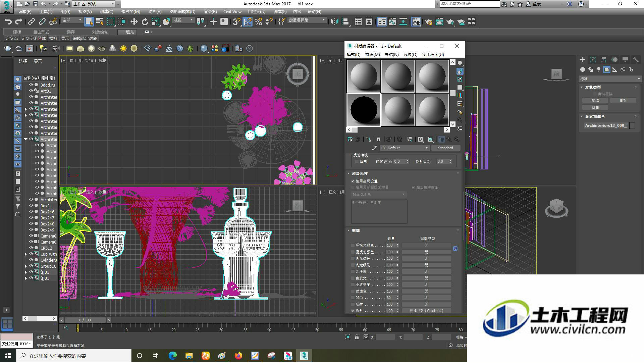Open Render Setup from main toolbar
Viewport: 644px width, 363px height.
tap(429, 22)
